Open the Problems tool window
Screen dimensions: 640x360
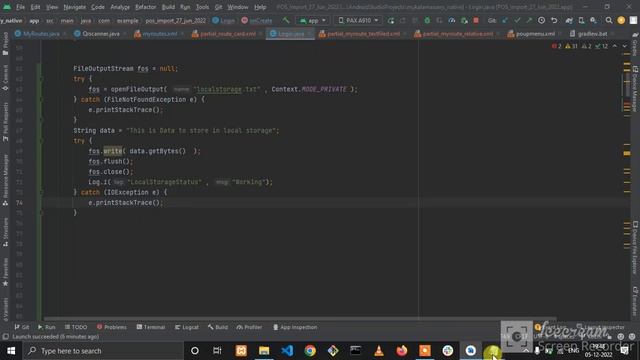coord(112,327)
